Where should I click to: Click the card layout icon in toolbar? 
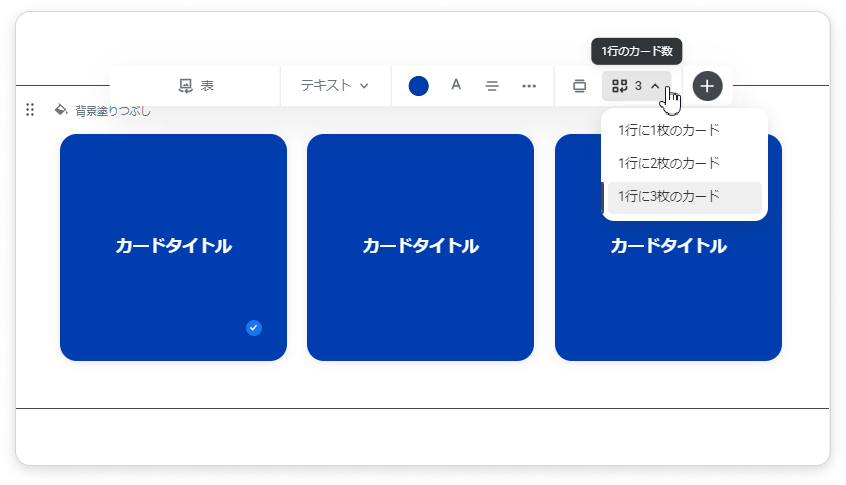click(579, 86)
